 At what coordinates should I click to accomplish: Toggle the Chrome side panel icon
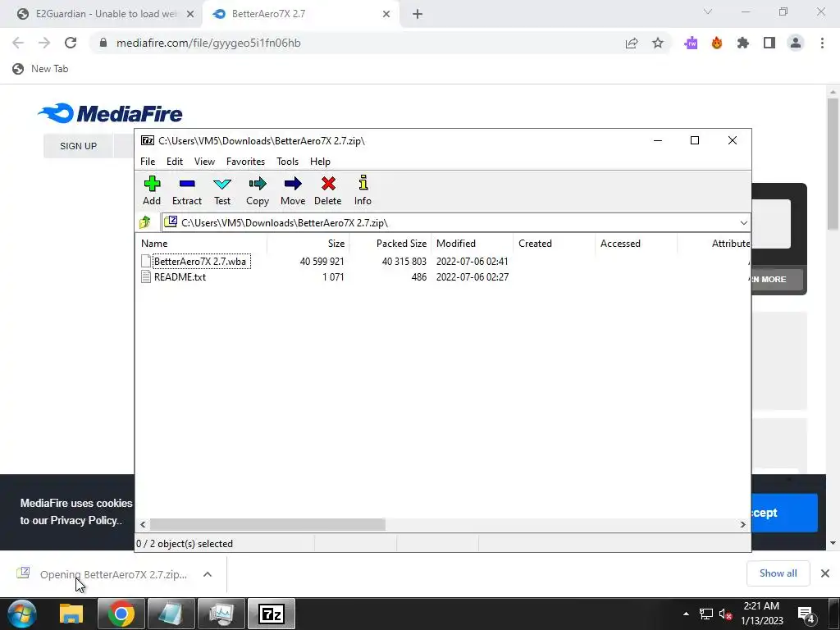point(769,43)
